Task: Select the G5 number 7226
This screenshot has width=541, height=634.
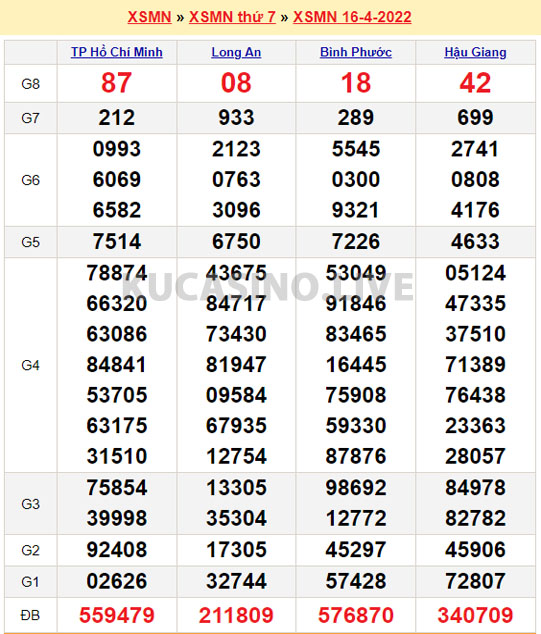Action: pyautogui.click(x=356, y=241)
